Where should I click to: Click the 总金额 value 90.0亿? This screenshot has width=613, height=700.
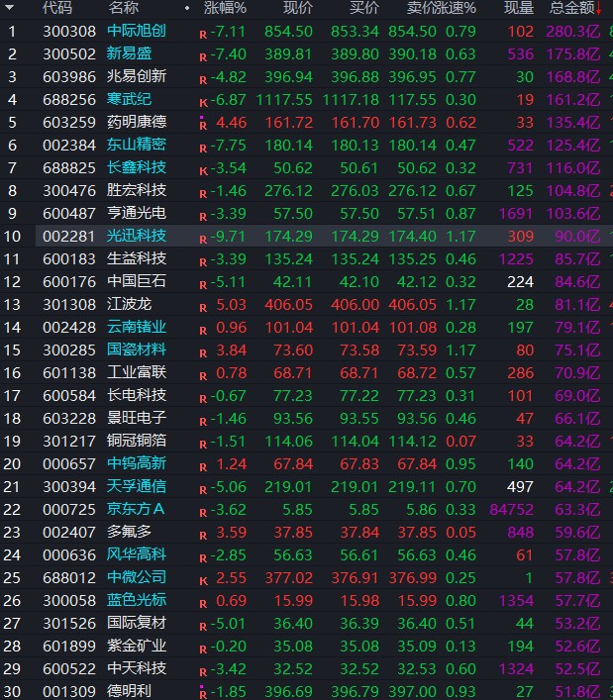pyautogui.click(x=577, y=237)
